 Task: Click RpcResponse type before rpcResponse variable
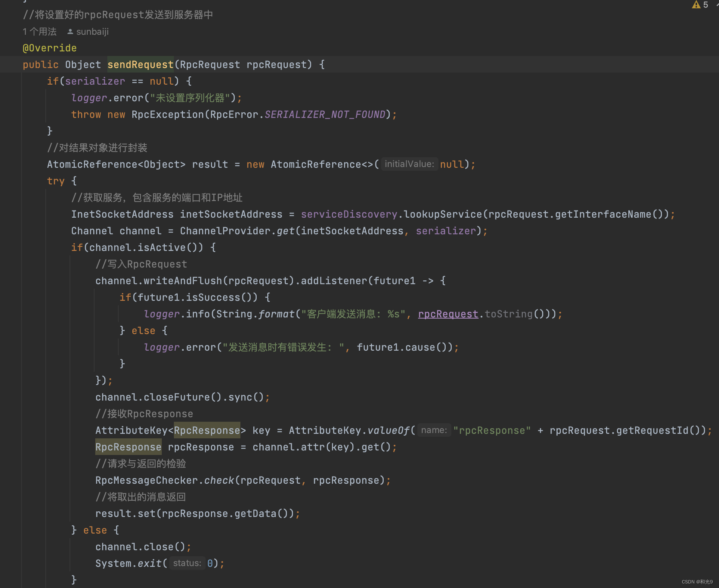coord(128,447)
